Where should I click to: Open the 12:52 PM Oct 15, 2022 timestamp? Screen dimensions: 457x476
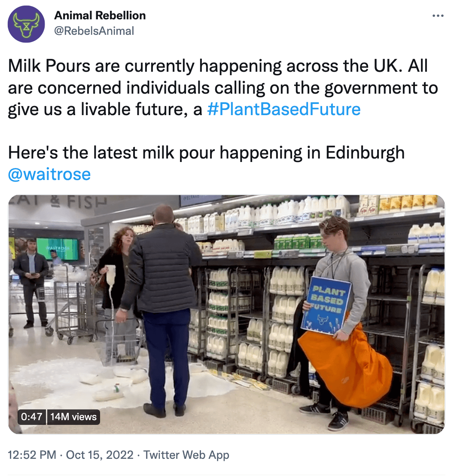pos(70,455)
